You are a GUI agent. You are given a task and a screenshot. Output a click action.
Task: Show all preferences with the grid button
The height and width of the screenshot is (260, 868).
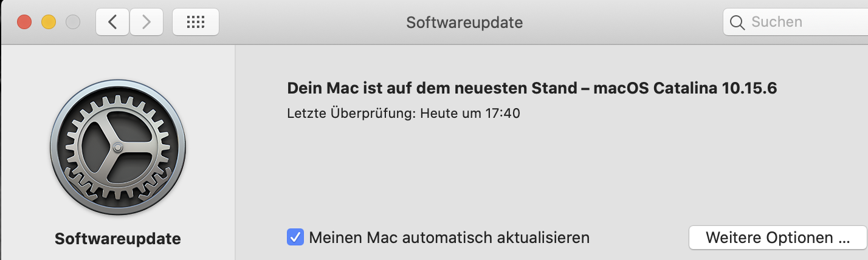[195, 22]
